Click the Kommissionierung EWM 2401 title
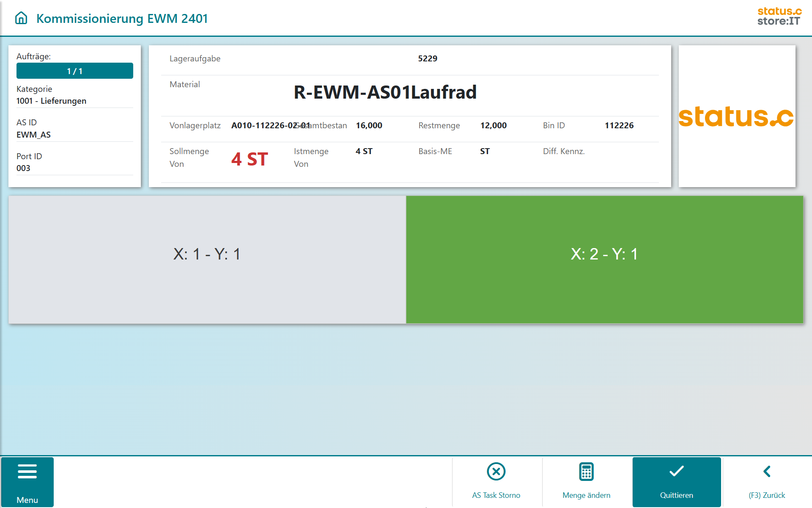The width and height of the screenshot is (812, 508). [122, 19]
